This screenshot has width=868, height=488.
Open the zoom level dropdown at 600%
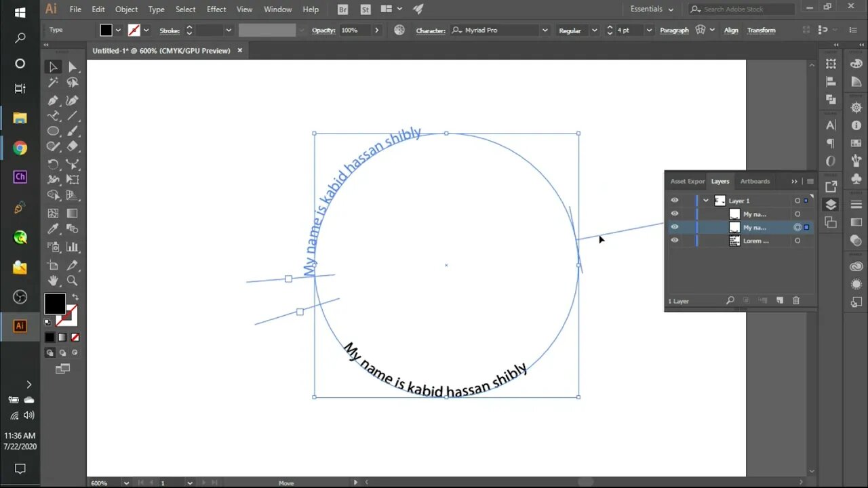tap(126, 483)
